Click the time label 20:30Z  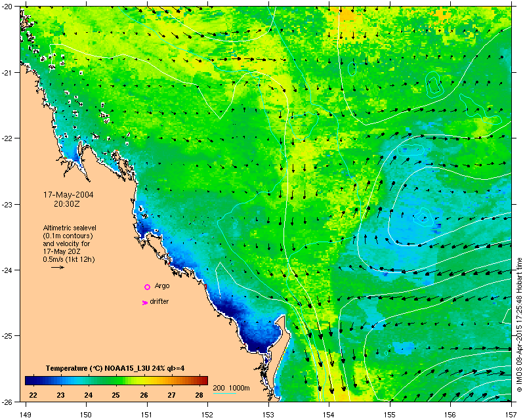(67, 203)
